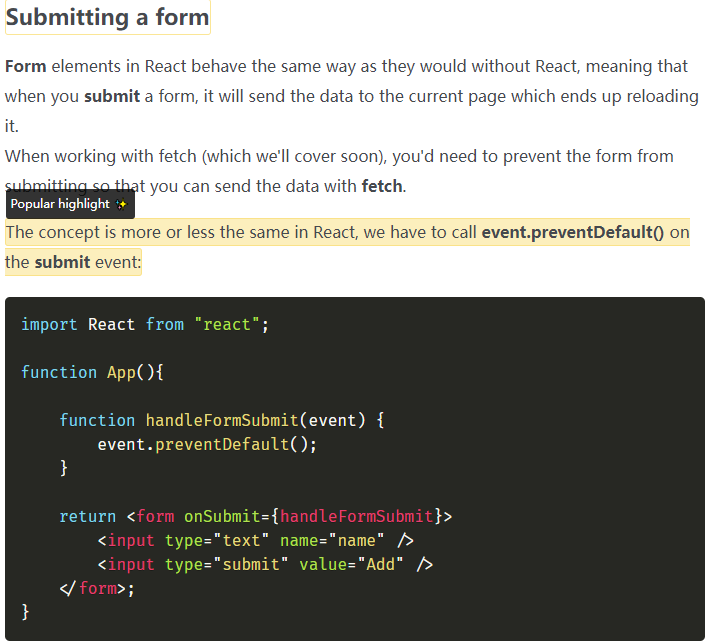Click code line import React from "react"
Viewport: 711px width, 643px height.
[145, 325]
